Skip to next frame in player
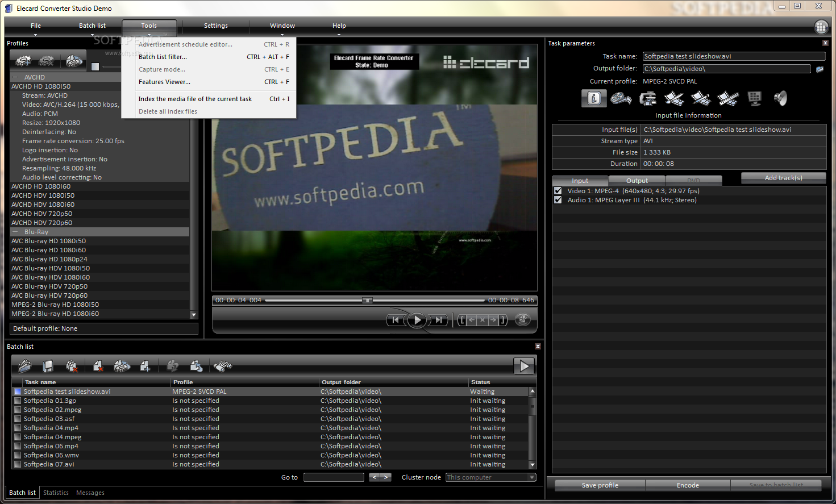This screenshot has width=836, height=504. click(x=438, y=320)
